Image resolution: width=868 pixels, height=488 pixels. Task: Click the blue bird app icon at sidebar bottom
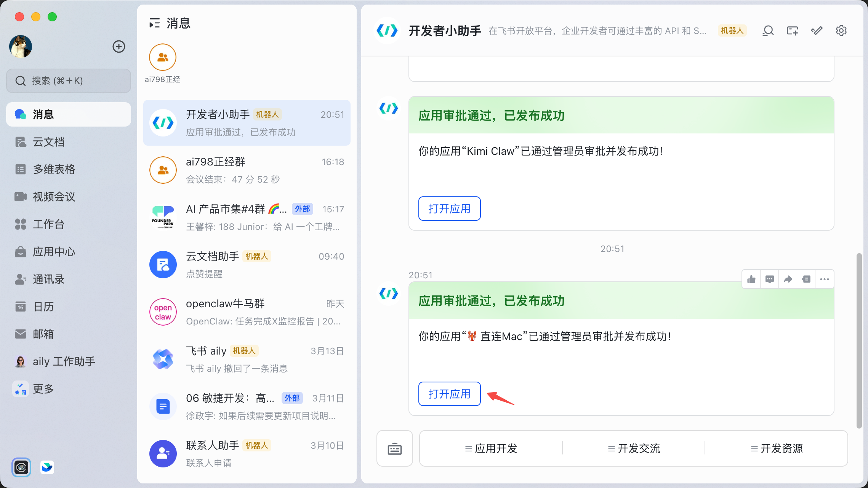(x=47, y=467)
